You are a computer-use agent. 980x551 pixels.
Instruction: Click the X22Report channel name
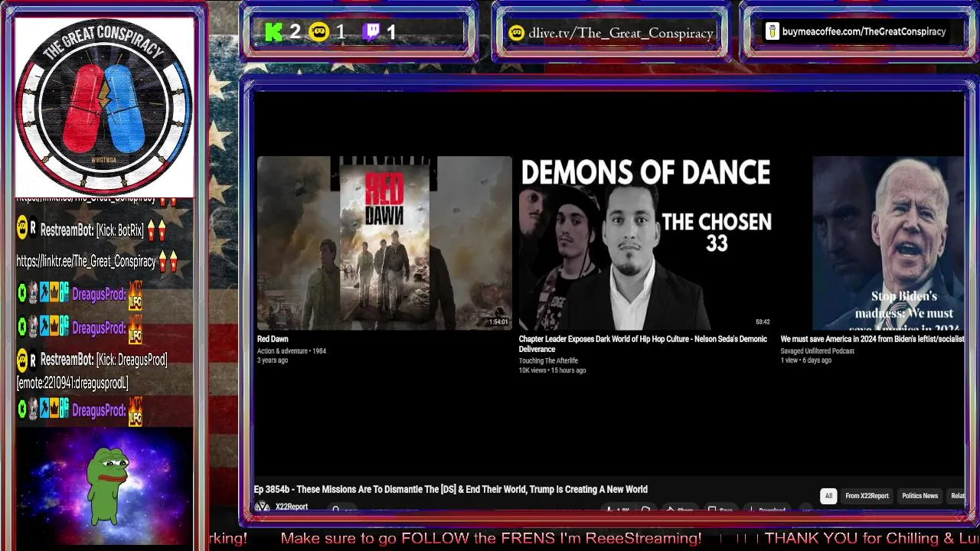[x=292, y=507]
